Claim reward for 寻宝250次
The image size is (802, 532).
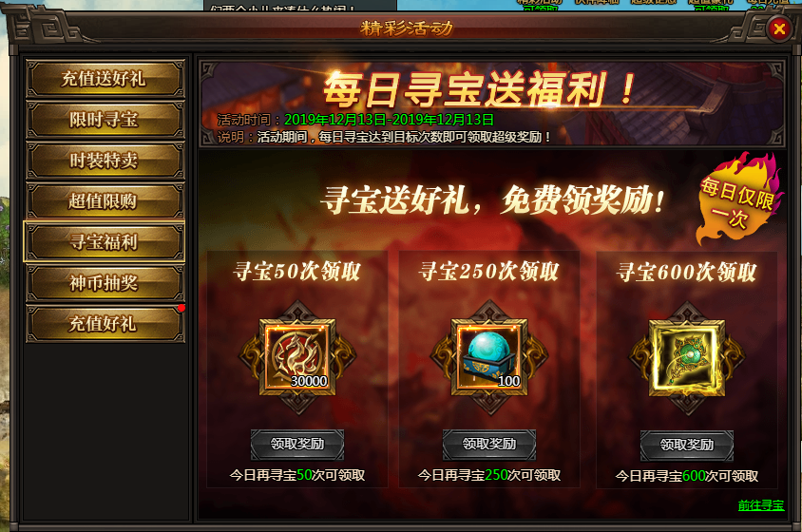[x=489, y=444]
